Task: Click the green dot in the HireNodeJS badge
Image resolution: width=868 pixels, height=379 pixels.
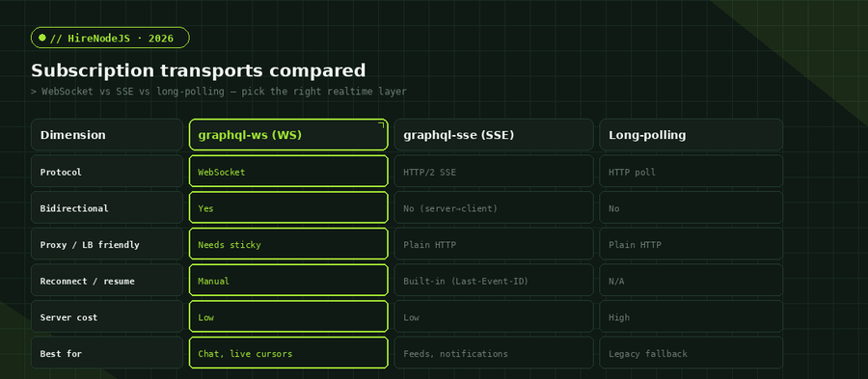Action: [x=42, y=38]
